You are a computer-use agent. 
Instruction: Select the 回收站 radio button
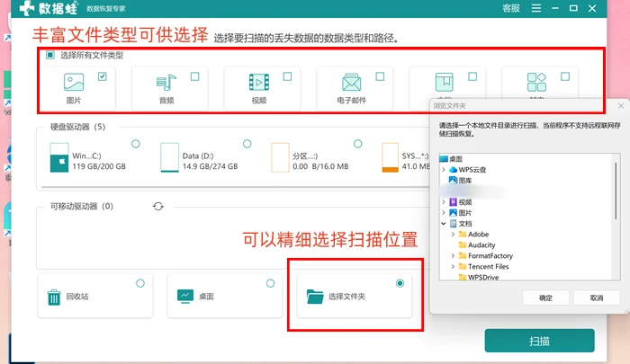(x=140, y=283)
